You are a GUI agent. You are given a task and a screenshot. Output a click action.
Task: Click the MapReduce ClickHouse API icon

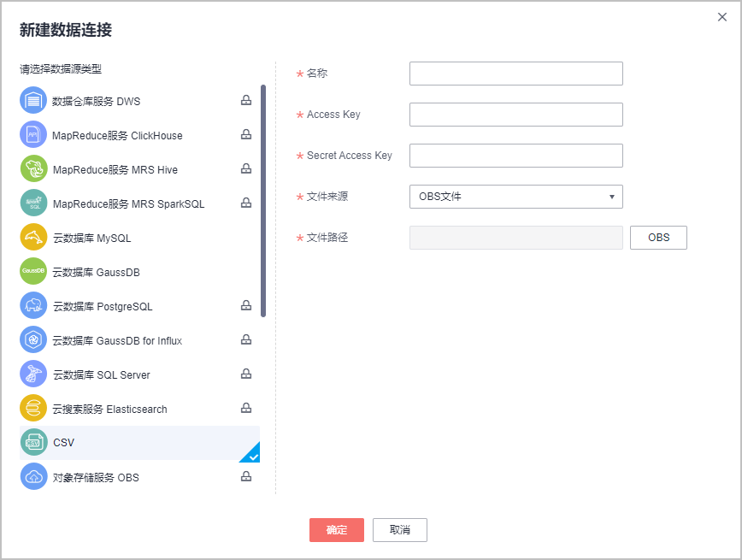point(33,134)
